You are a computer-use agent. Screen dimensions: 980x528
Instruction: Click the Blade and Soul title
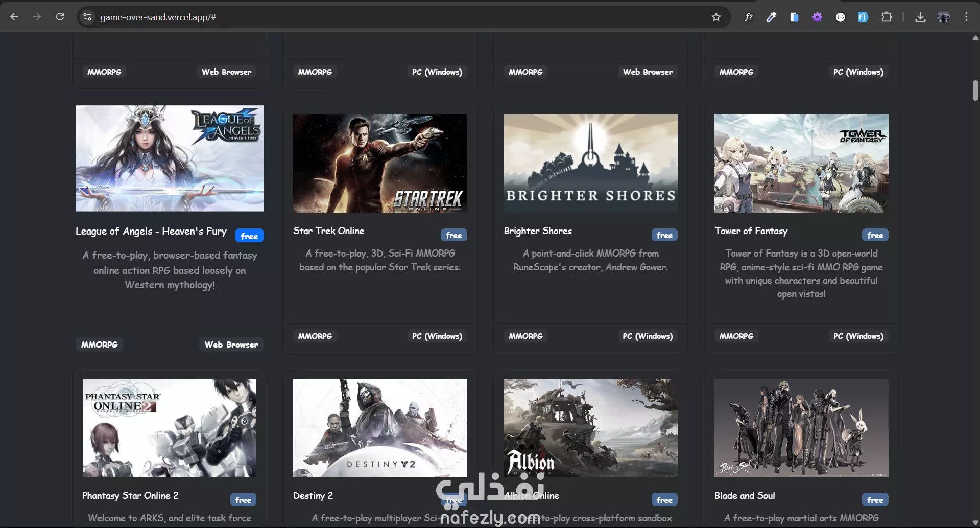[x=745, y=496]
